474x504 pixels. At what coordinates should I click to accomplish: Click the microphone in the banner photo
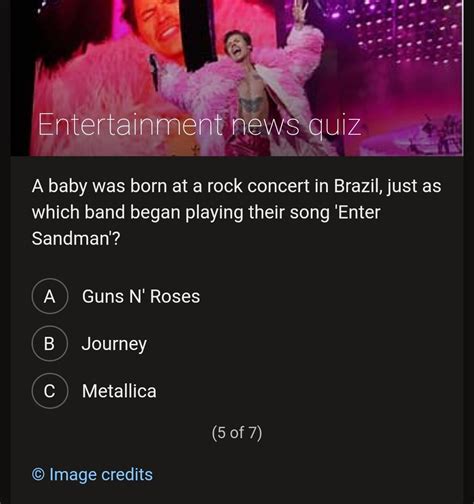(154, 72)
